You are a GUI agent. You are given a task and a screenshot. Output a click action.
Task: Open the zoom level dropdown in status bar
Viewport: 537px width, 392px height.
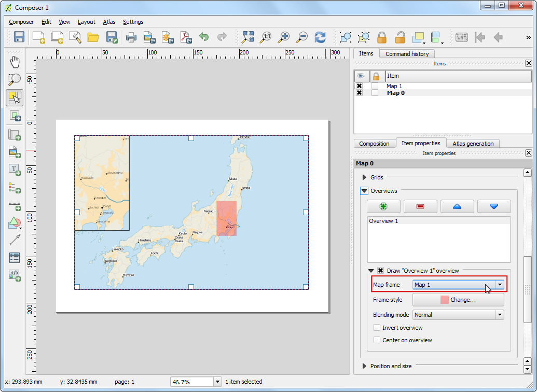click(x=217, y=382)
